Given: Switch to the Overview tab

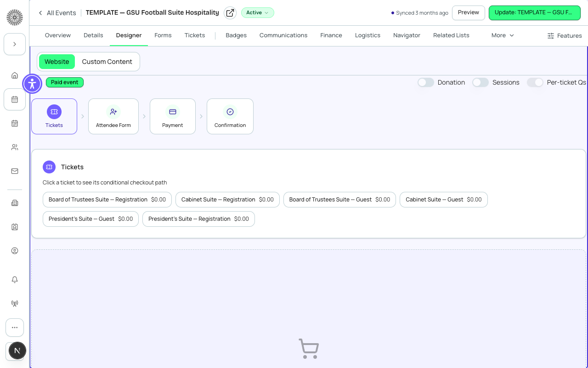Looking at the screenshot, I should click(x=58, y=35).
